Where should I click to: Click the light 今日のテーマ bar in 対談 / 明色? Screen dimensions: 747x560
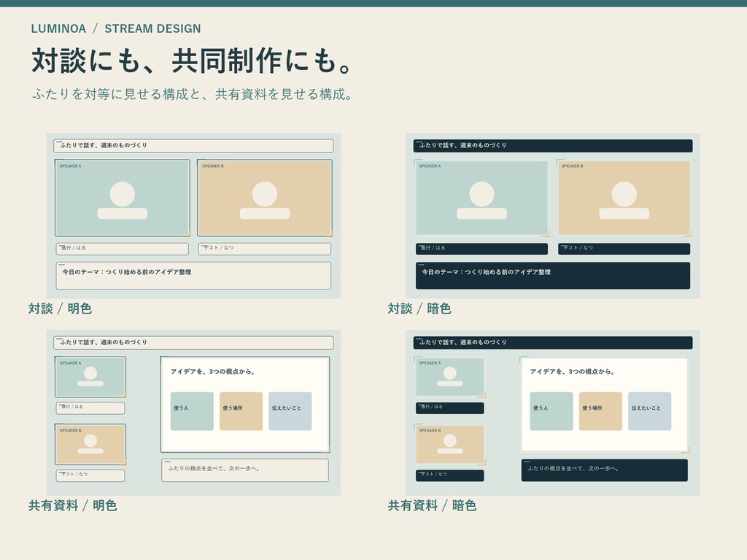point(193,276)
